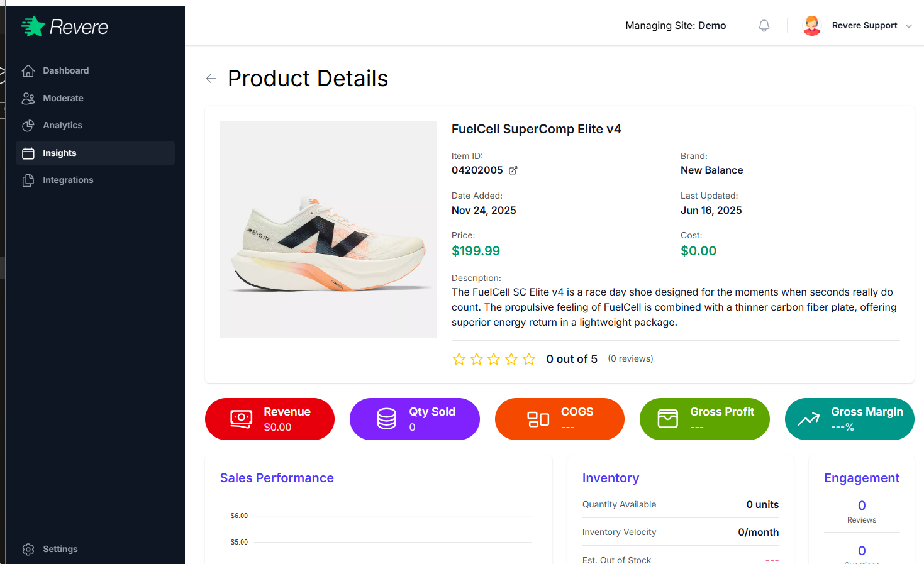Open the Gross Margin metric

849,419
